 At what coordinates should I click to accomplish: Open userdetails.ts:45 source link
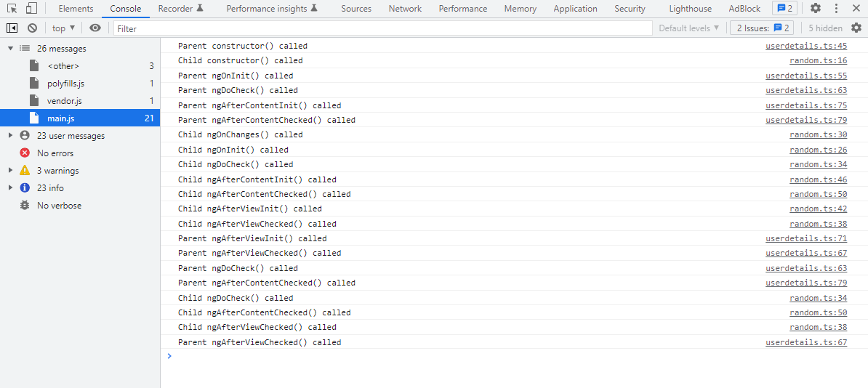[806, 46]
